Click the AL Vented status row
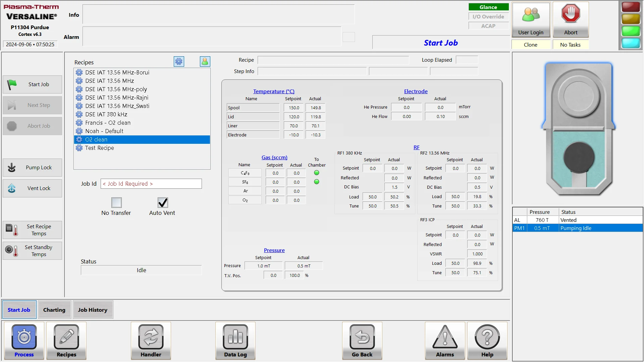 [578, 220]
